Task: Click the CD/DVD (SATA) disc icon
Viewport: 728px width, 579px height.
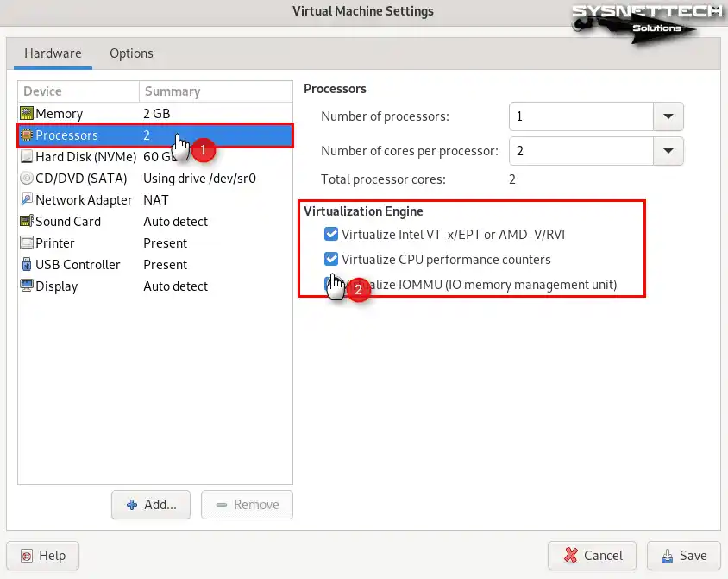Action: coord(27,179)
